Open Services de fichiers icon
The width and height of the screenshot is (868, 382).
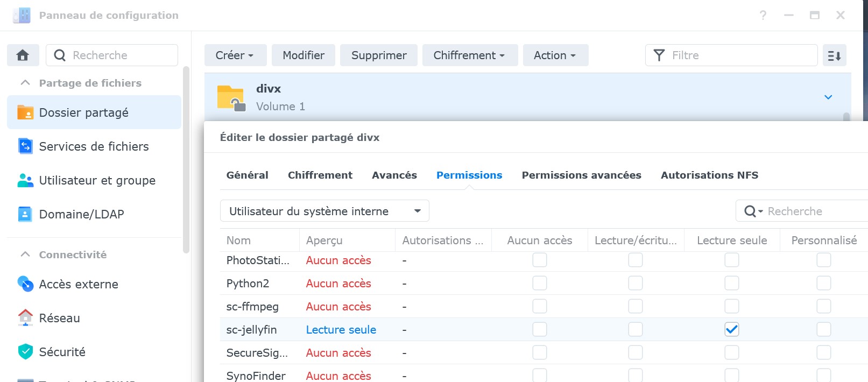tap(25, 146)
